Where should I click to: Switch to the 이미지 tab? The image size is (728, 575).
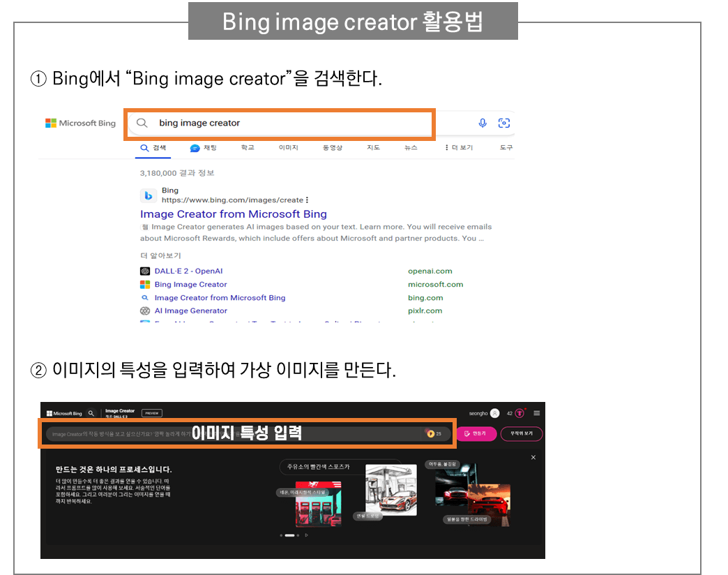(288, 147)
